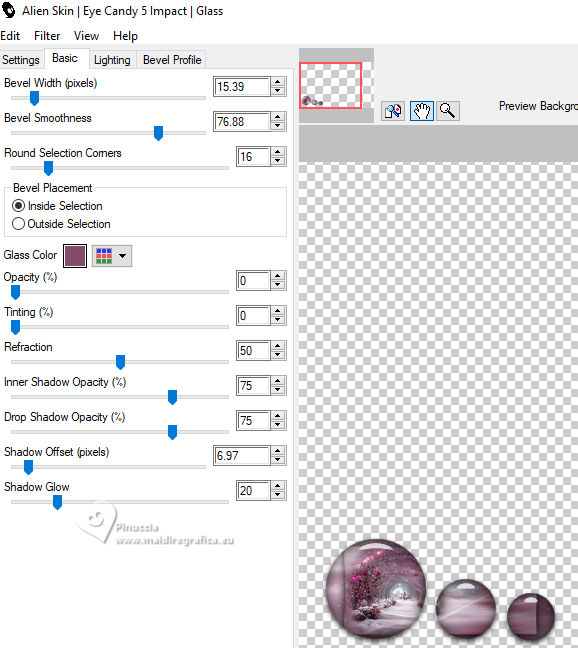578x648 pixels.
Task: Switch to the Bevel Profile tab
Action: (x=172, y=60)
